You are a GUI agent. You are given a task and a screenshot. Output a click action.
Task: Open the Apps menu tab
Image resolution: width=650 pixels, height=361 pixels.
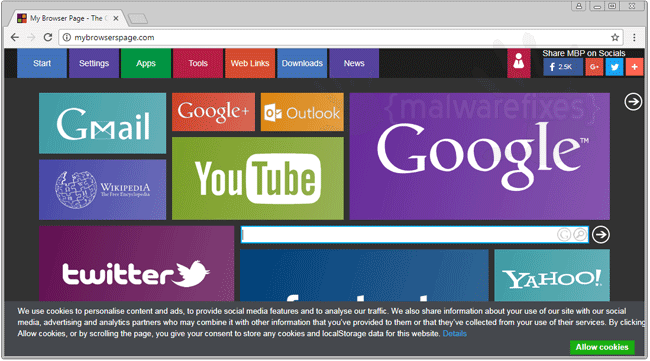(146, 63)
